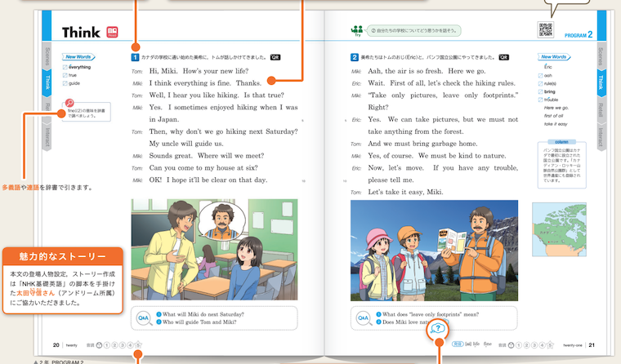The height and width of the screenshot is (364, 621).
Task: Click the line 'Hi, Miki. How's your new life?'
Action: [199, 71]
